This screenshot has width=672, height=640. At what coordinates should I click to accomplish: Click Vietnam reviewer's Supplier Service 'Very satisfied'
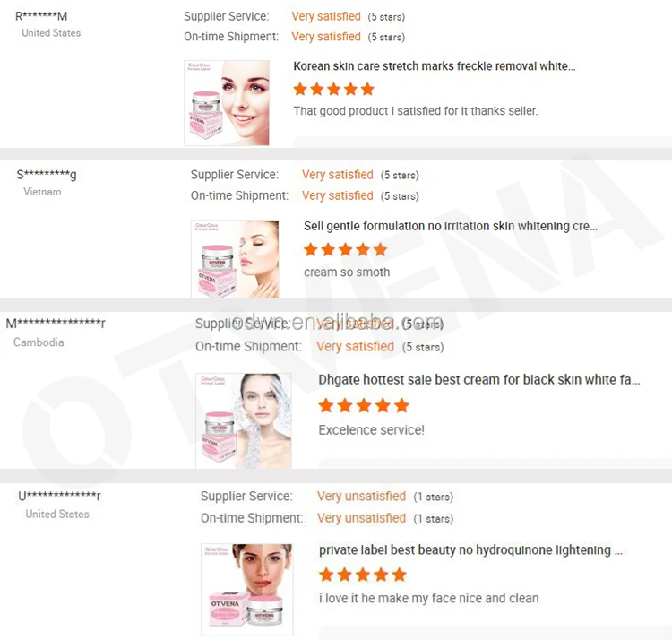tap(337, 175)
